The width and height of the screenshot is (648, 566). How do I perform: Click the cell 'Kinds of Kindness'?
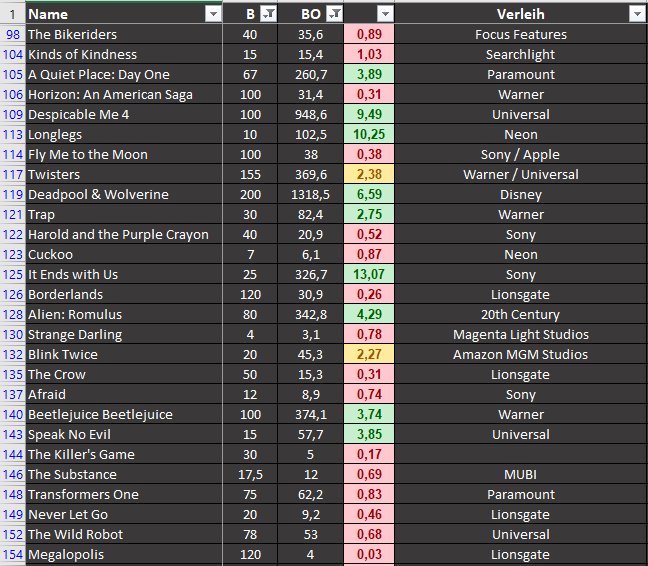point(124,54)
